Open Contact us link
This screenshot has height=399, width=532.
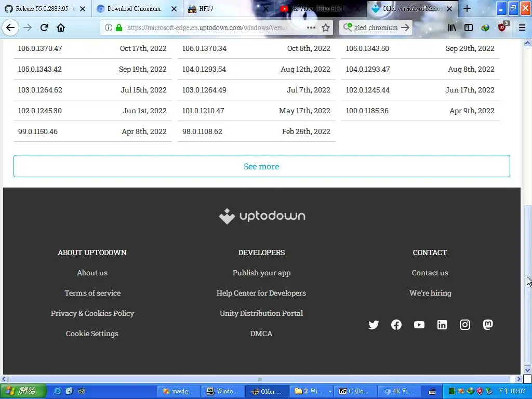point(430,273)
